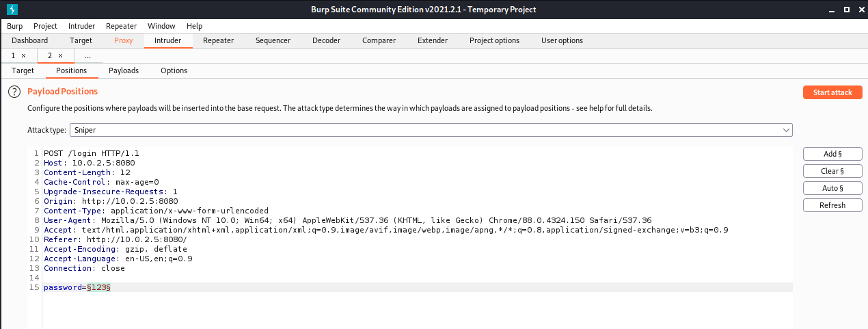Screen dimensions: 868x329
Task: Click the Host: 10.0.2.5:8080 line
Action: click(x=89, y=163)
